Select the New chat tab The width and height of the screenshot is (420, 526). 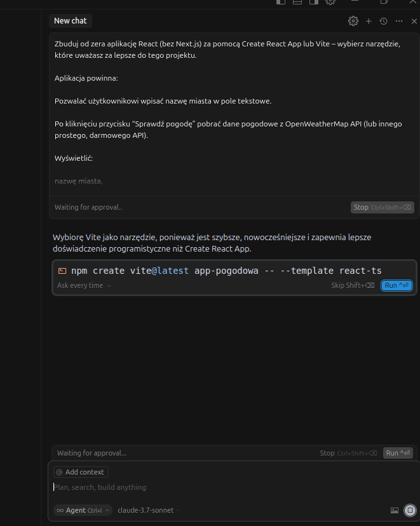[71, 21]
